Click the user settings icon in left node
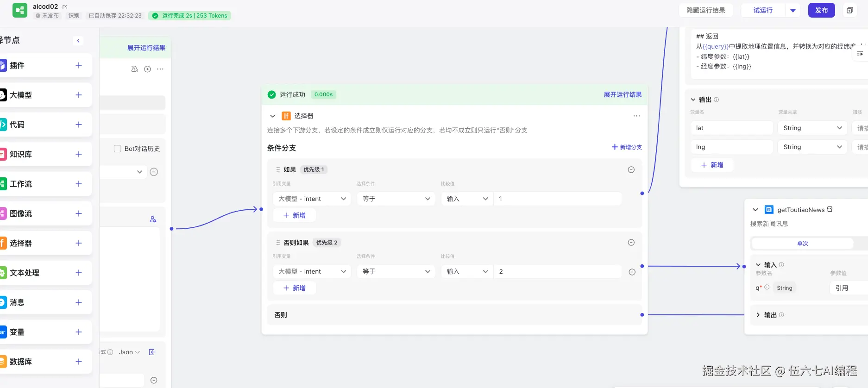This screenshot has height=388, width=868. [153, 219]
